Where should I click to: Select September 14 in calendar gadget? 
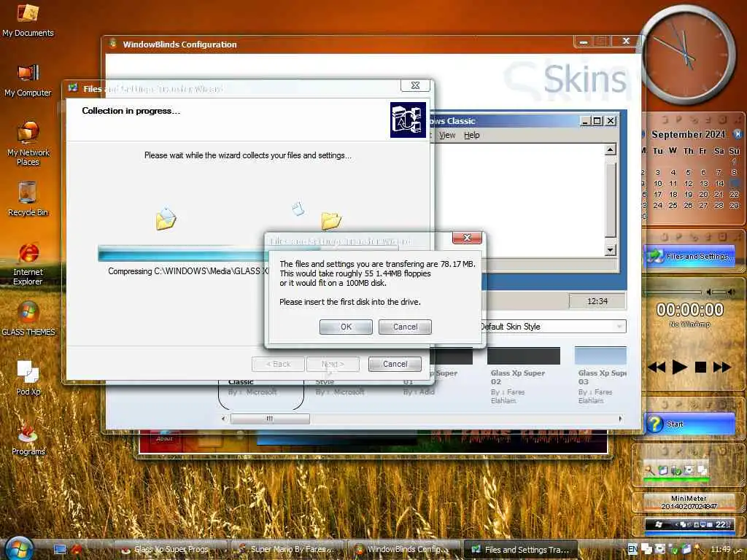(719, 183)
